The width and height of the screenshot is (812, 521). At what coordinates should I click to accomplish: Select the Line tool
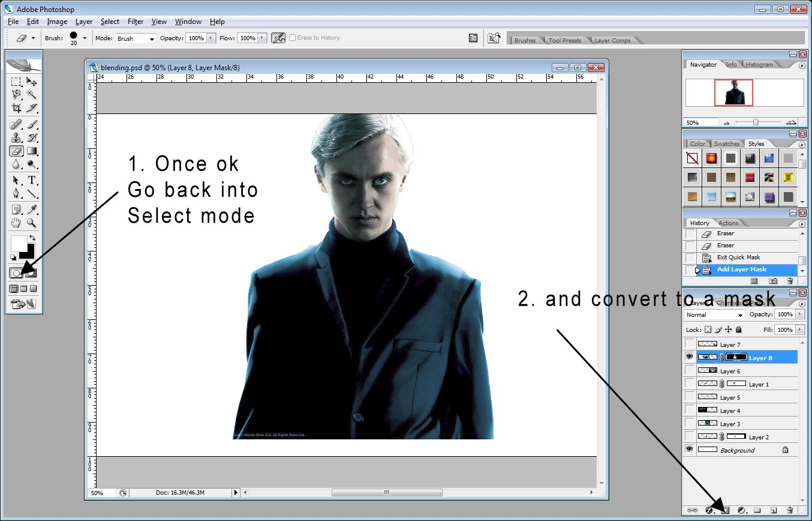[x=32, y=194]
